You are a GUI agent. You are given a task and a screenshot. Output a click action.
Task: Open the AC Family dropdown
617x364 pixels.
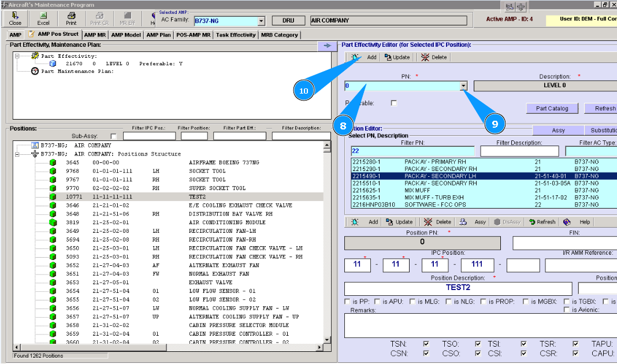[x=261, y=21]
